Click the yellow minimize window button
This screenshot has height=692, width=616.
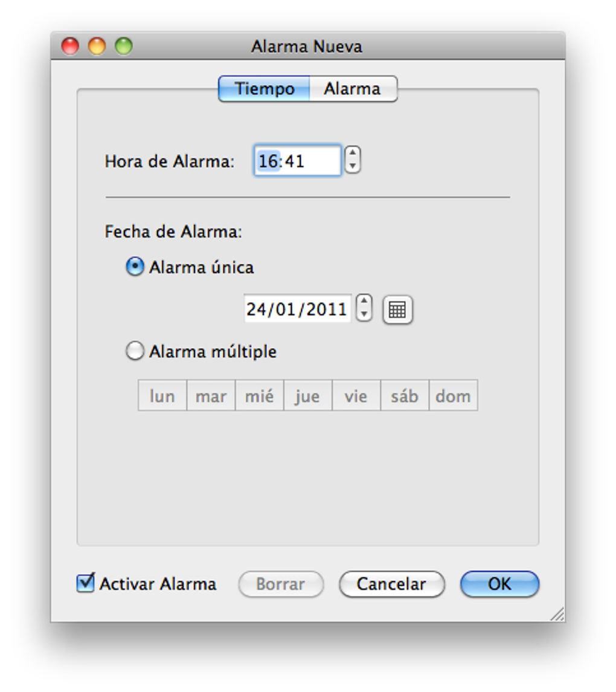(97, 47)
